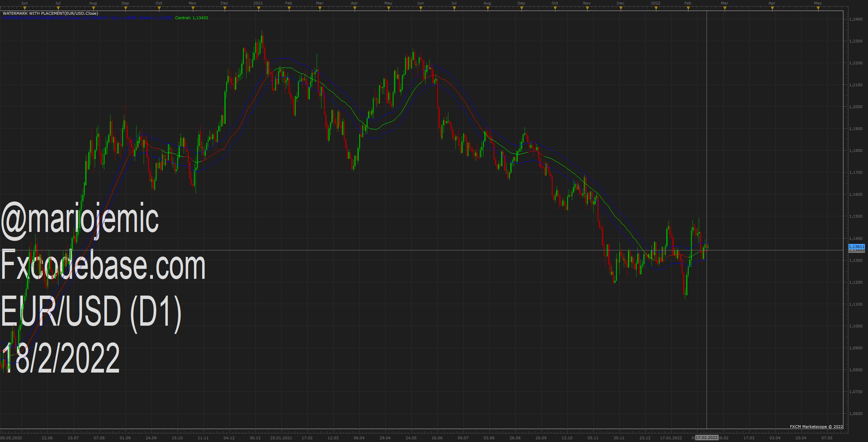Click the 1,0900 price level on axis
868x442 pixels.
tap(856, 348)
